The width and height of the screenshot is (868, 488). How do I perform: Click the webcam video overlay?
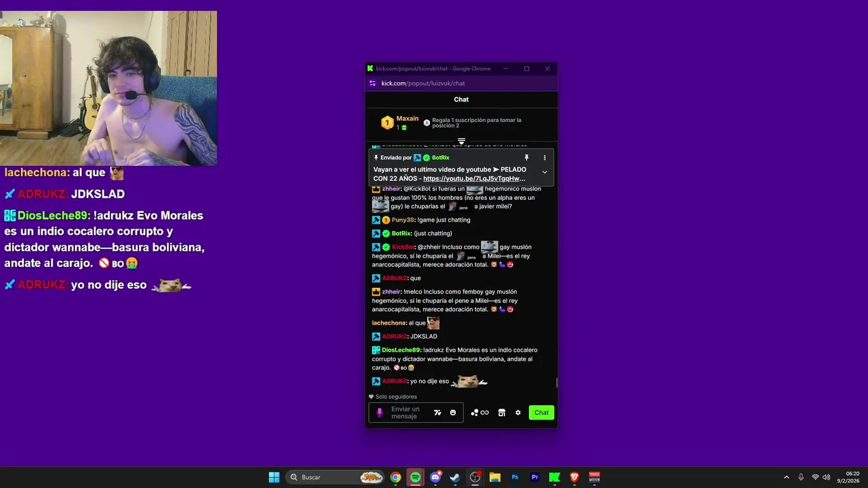click(108, 88)
